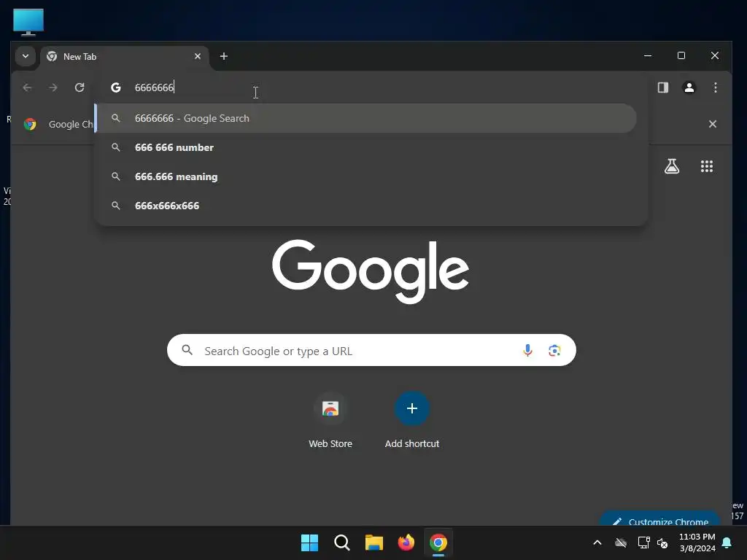Open the Windows Start menu
Viewport: 747px width, 560px height.
(x=309, y=542)
